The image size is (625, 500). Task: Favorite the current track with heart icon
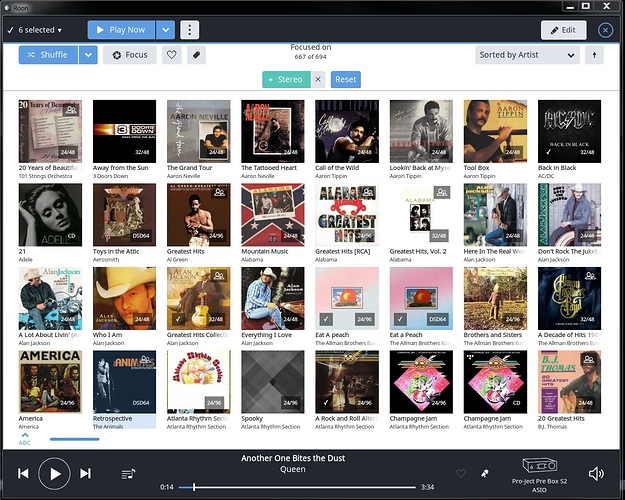(461, 473)
